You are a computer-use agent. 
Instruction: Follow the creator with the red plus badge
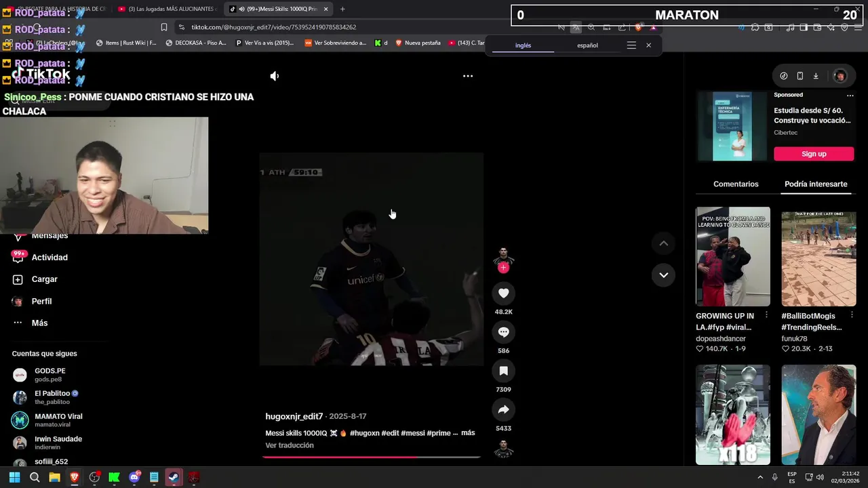click(x=503, y=268)
